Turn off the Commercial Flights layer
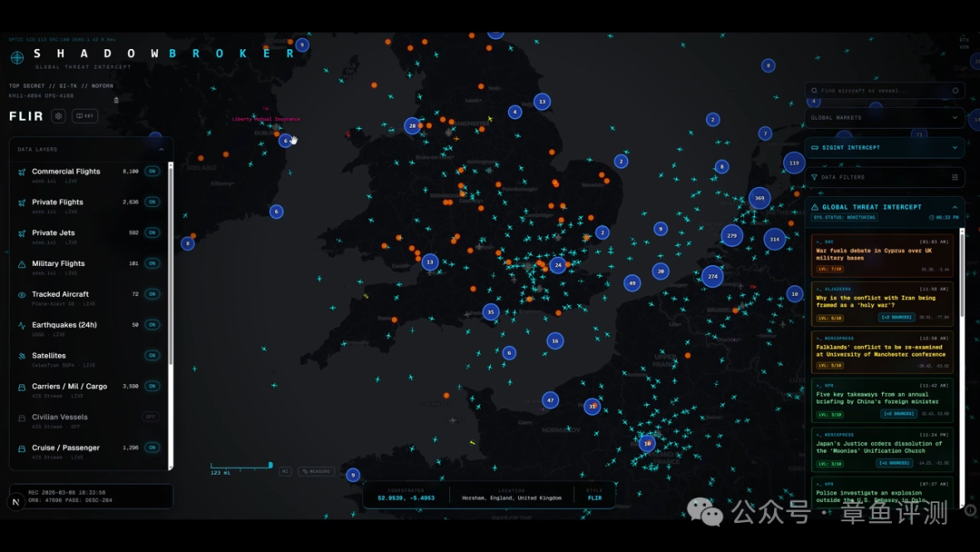 152,172
